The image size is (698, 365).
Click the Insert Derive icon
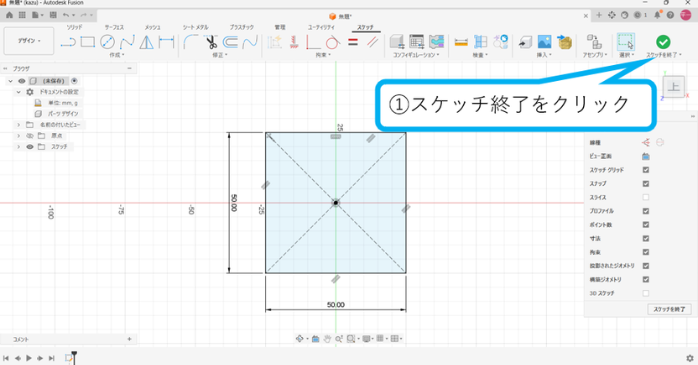click(x=525, y=42)
